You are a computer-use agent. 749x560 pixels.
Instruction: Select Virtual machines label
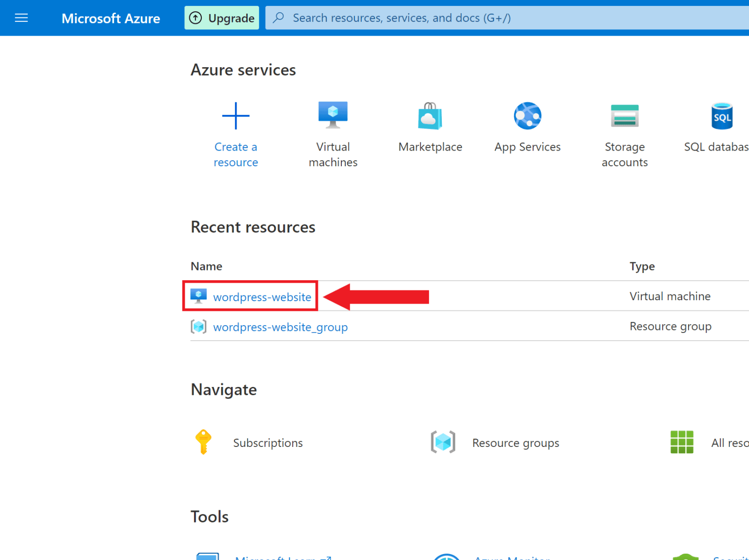pyautogui.click(x=333, y=154)
